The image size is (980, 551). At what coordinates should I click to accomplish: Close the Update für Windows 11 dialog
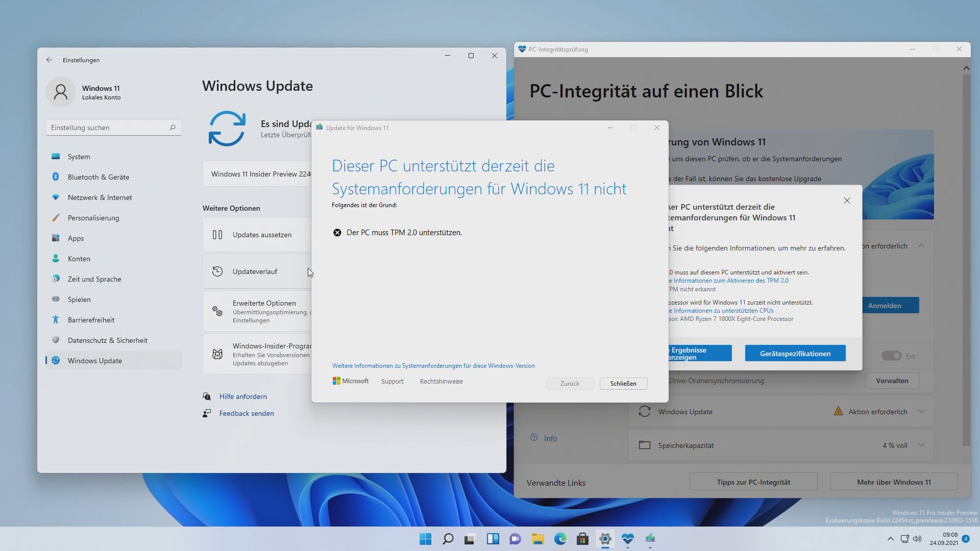[x=657, y=128]
